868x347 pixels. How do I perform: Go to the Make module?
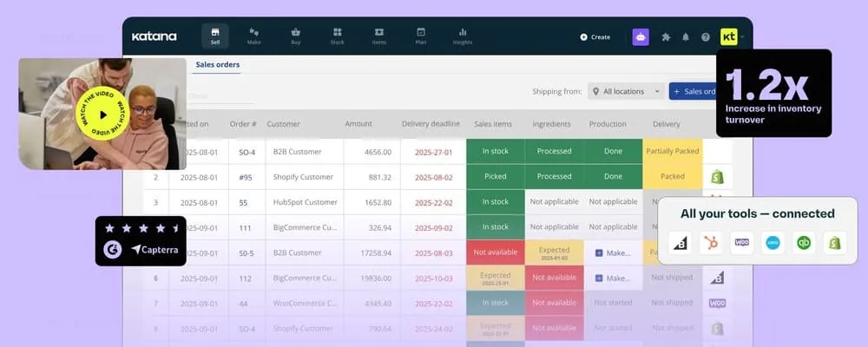point(254,36)
